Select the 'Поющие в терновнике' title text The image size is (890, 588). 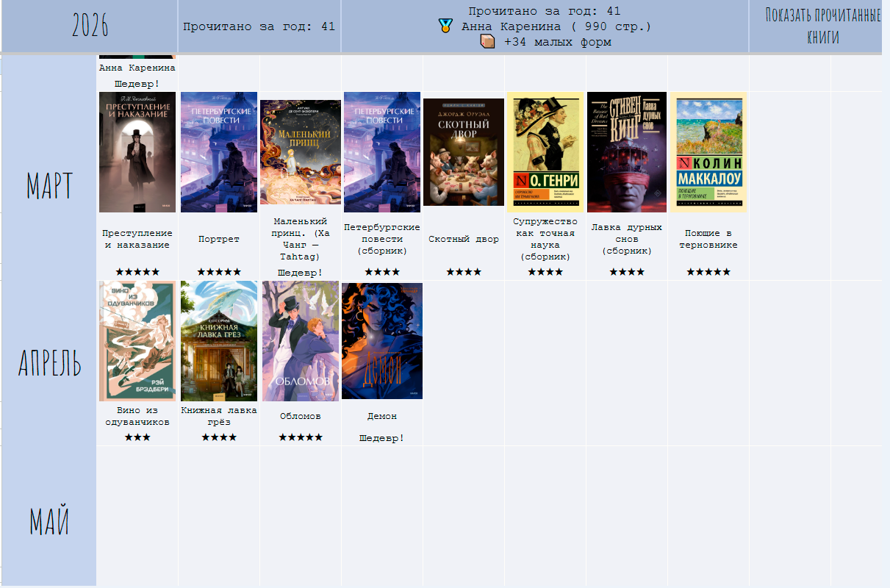[x=708, y=239]
